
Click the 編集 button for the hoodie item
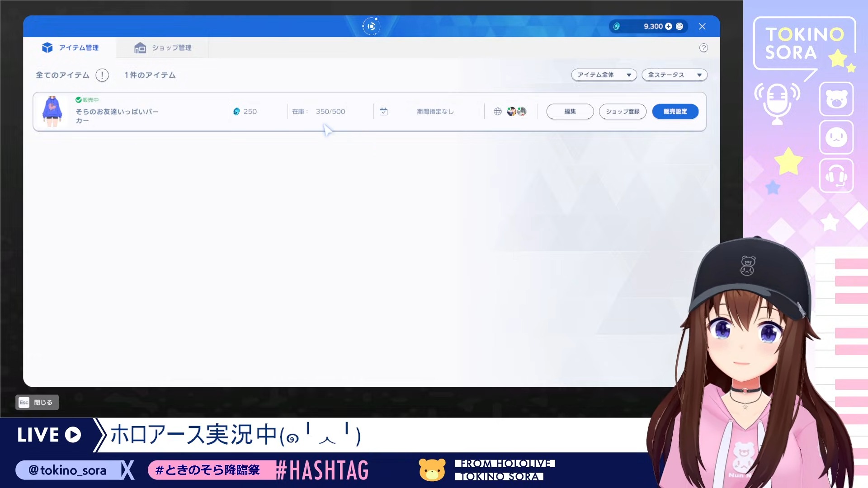pos(570,112)
